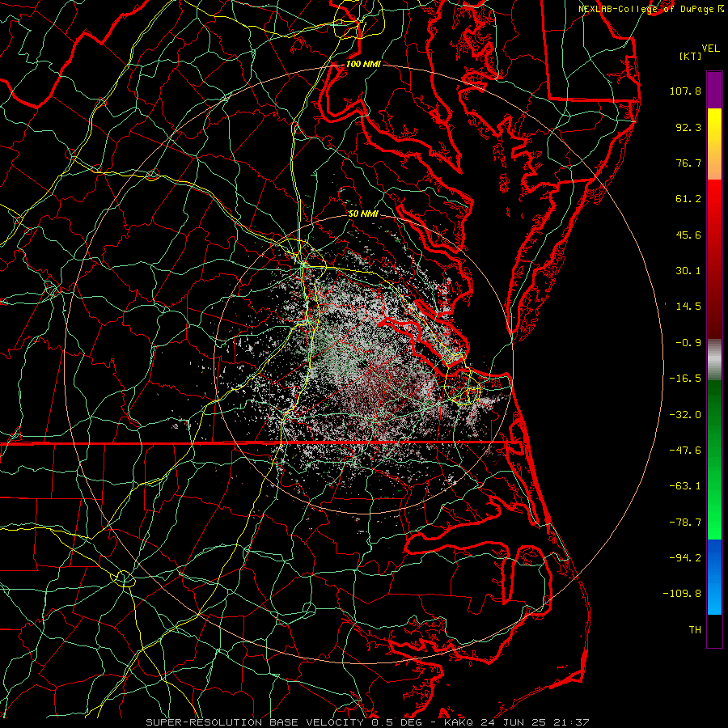The height and width of the screenshot is (728, 728).
Task: Click the 14.5 legend value
Action: coord(688,307)
